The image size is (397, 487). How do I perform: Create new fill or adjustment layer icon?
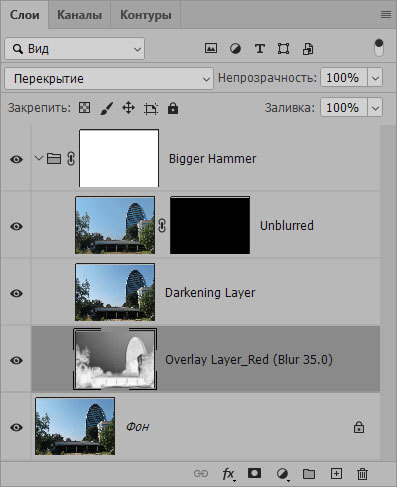coord(283,474)
